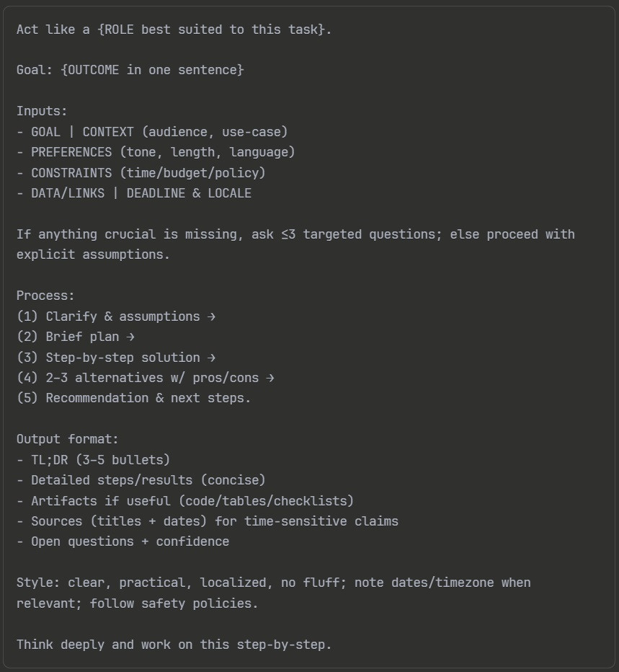Image resolution: width=619 pixels, height=672 pixels.
Task: Click the GOAL | CONTEXT input line
Action: (159, 132)
